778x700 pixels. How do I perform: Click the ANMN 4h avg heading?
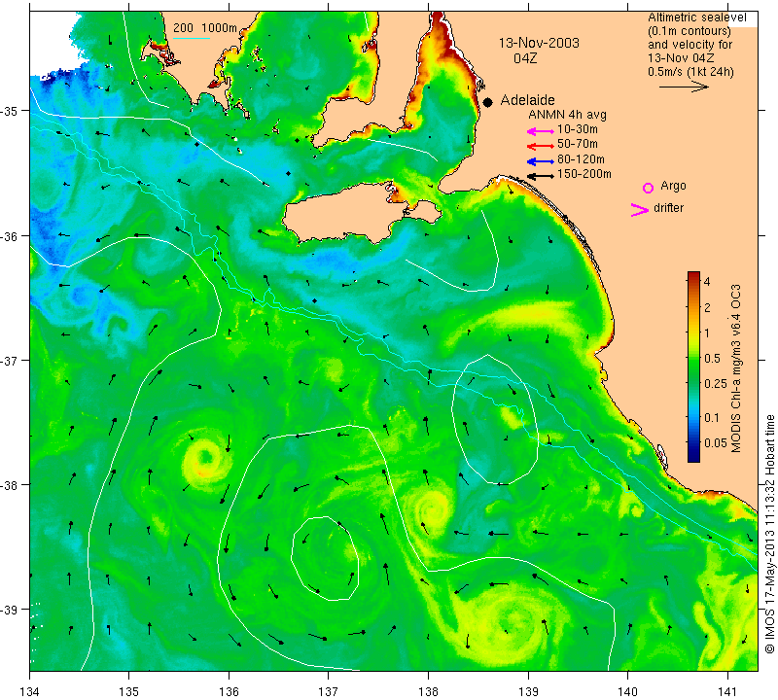tap(567, 115)
